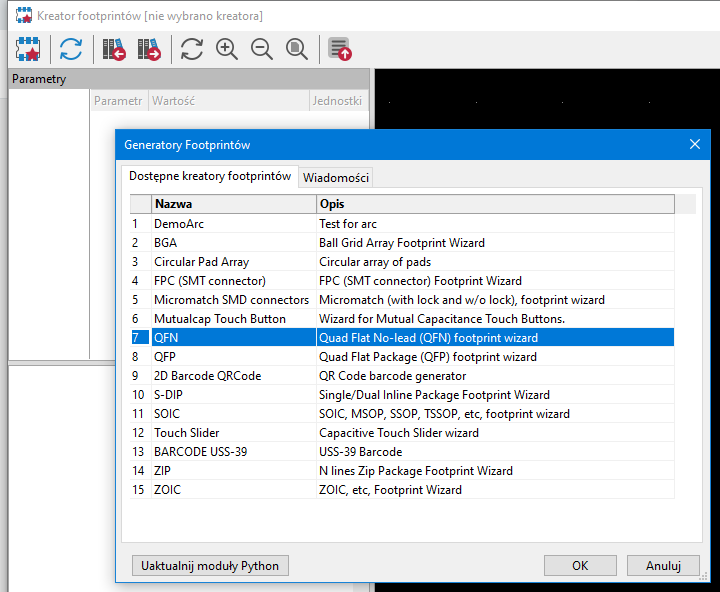Switch to the Wiadomości tab
This screenshot has width=720, height=592.
click(x=336, y=177)
